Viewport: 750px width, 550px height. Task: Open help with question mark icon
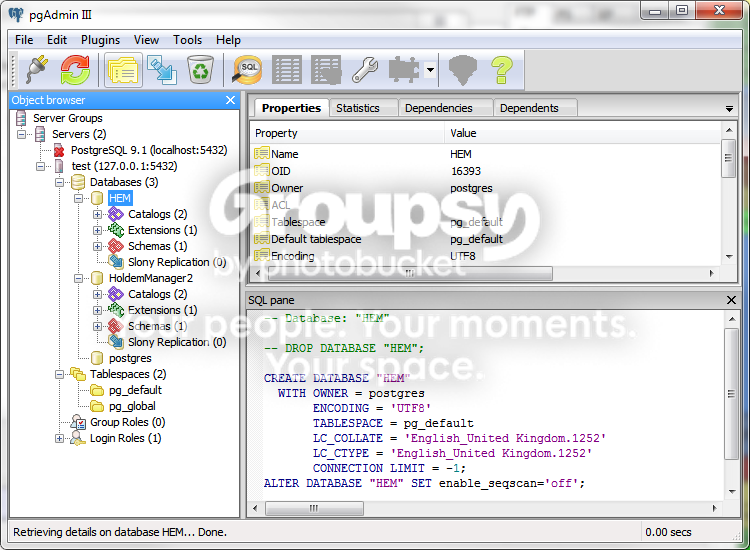[x=502, y=70]
